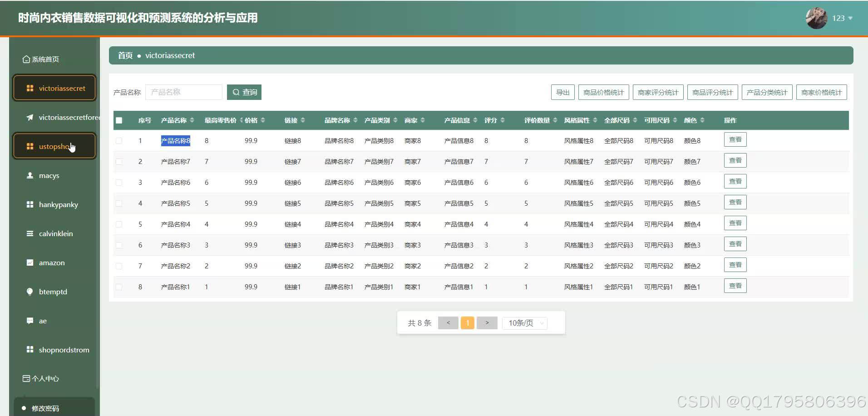This screenshot has height=416, width=868.
Task: Sort by 产品名称 column arrows
Action: coord(192,120)
